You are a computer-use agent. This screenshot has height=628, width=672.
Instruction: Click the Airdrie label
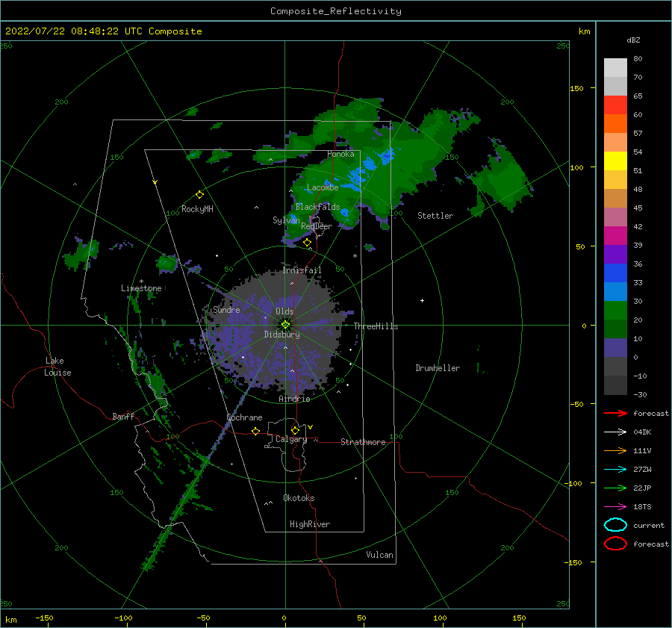[294, 399]
